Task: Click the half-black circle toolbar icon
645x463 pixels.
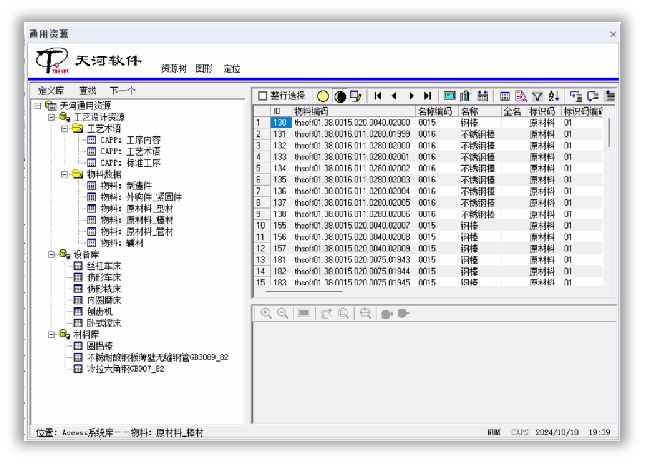Action: [340, 96]
